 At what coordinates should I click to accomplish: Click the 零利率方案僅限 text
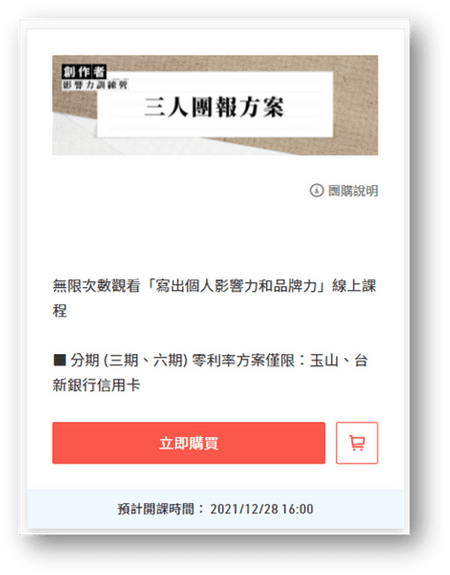coord(243,360)
